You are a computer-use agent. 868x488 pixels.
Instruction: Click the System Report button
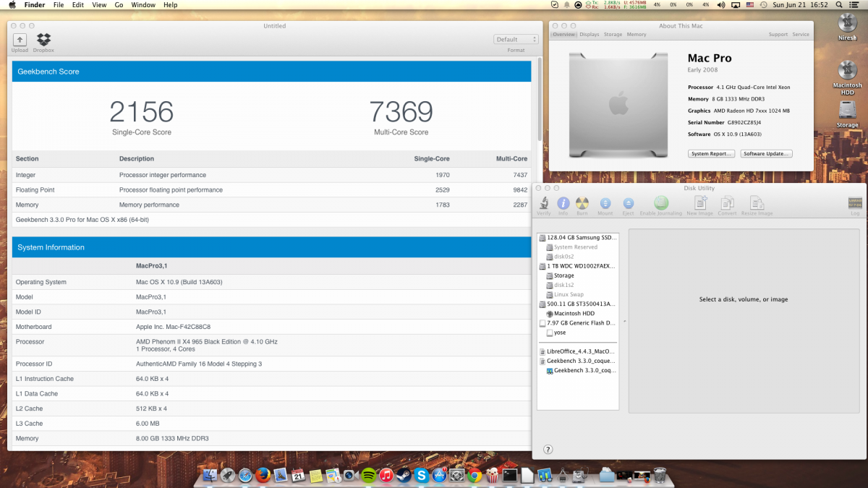[x=711, y=153]
